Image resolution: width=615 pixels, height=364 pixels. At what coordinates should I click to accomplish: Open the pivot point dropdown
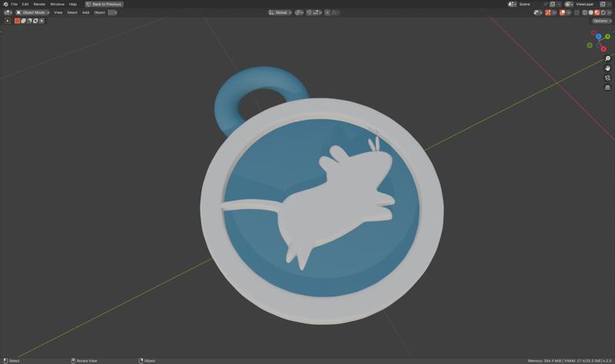[x=299, y=12]
